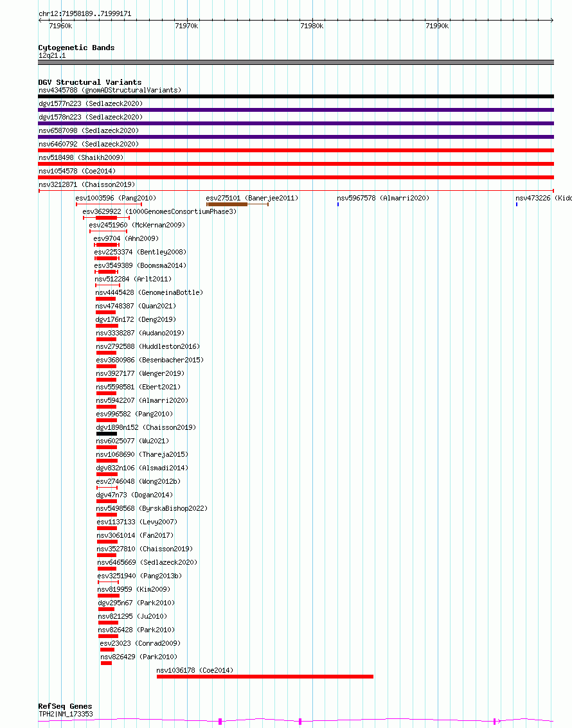Open nsv518498 (Shaikh2009) variant
The width and height of the screenshot is (572, 728).
pos(81,157)
